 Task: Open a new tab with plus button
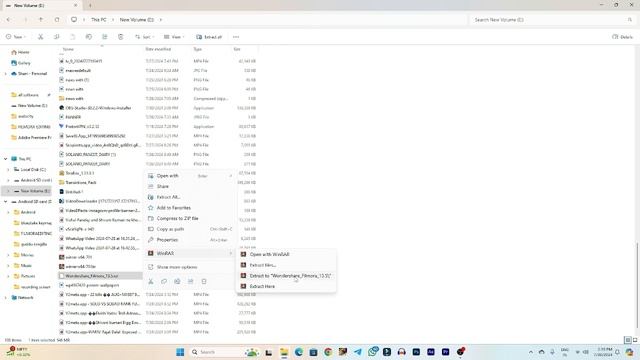(90, 5)
